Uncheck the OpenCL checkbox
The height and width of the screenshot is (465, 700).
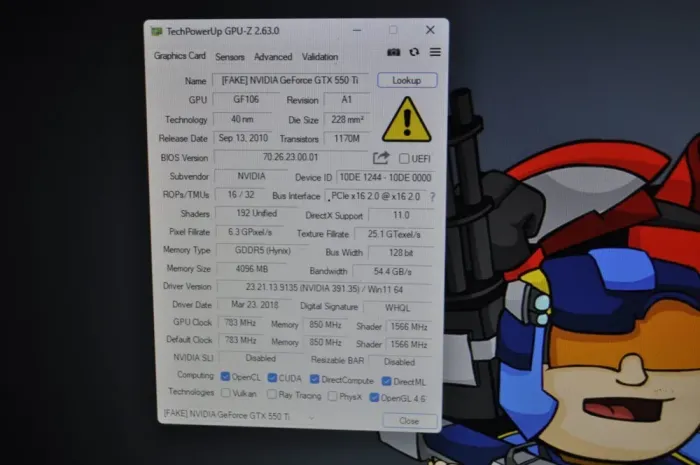[225, 378]
